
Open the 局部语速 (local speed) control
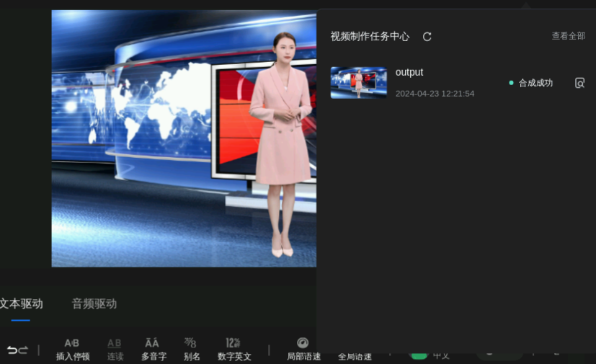click(x=303, y=350)
